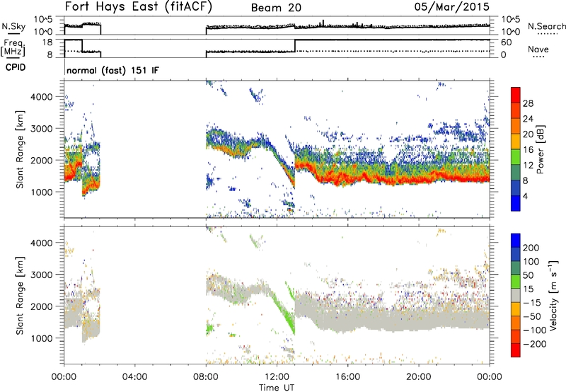Click the 18 tick on the frequency axis

(x=47, y=42)
